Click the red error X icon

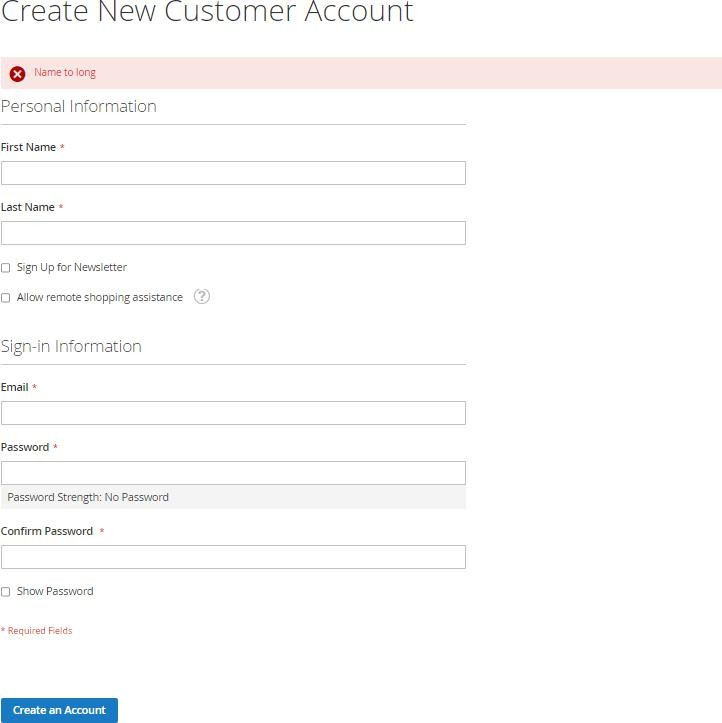tap(18, 74)
